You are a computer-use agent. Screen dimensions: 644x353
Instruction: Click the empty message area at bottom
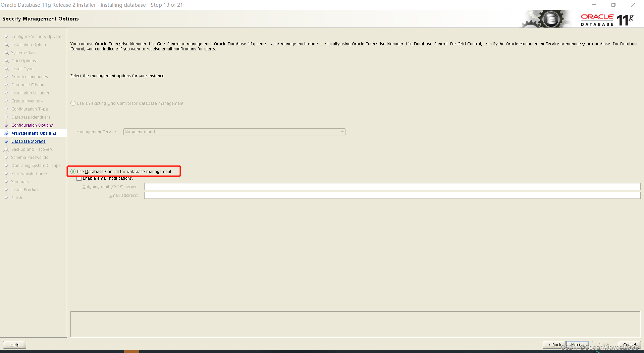[x=355, y=324]
